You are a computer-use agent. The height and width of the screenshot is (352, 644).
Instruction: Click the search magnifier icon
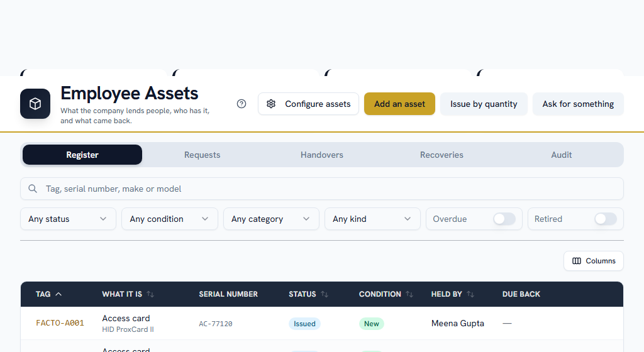33,189
